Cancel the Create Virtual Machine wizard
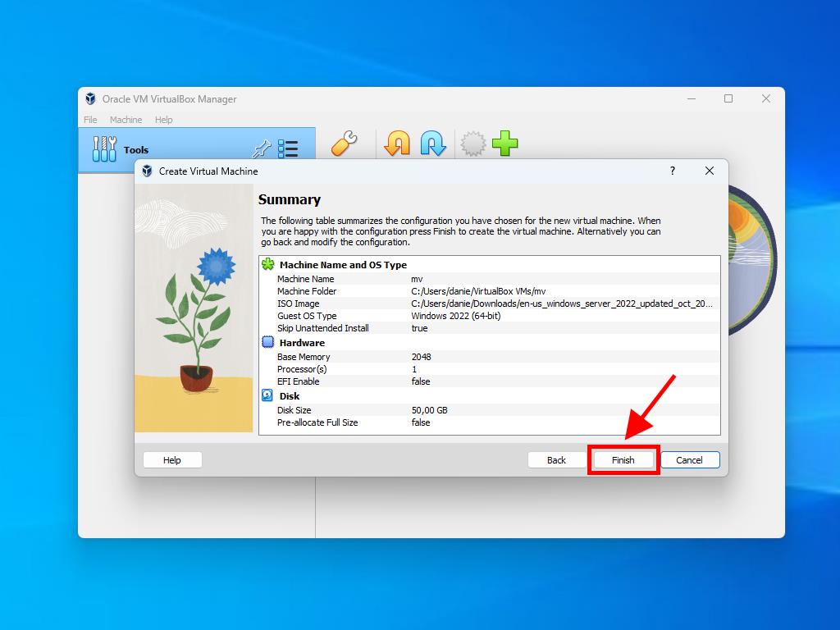Viewport: 840px width, 630px height. pos(689,459)
